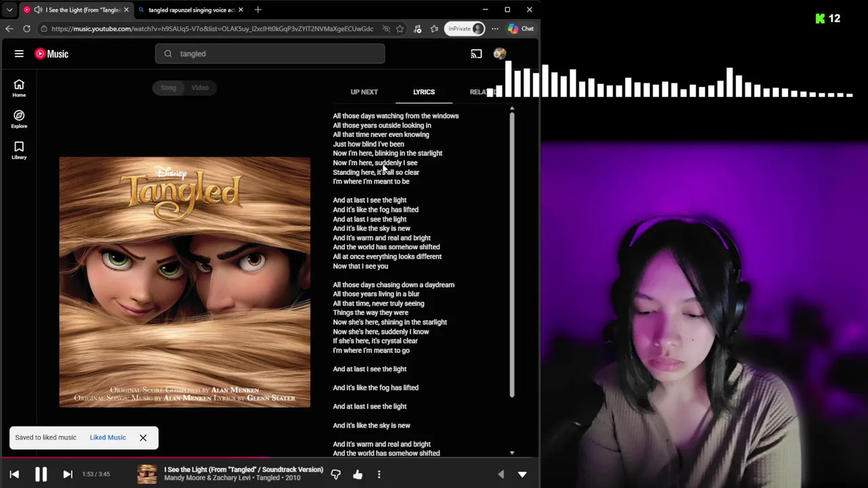Skip to next track
This screenshot has height=488, width=868.
point(67,474)
